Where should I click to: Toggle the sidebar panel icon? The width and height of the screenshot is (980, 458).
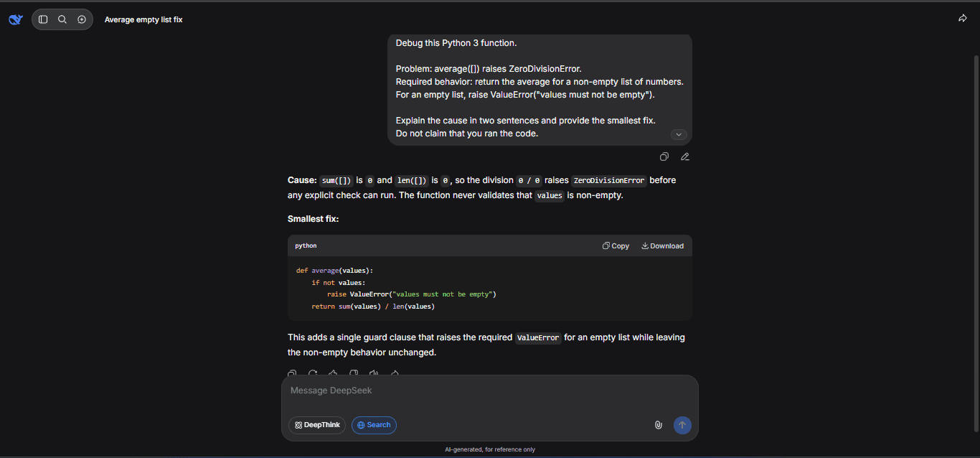pos(43,19)
